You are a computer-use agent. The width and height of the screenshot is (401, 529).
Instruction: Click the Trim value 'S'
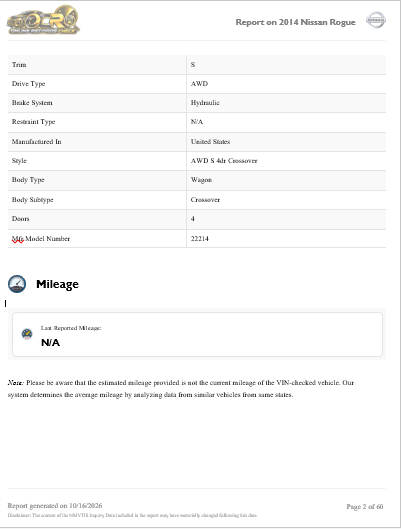[x=193, y=64]
